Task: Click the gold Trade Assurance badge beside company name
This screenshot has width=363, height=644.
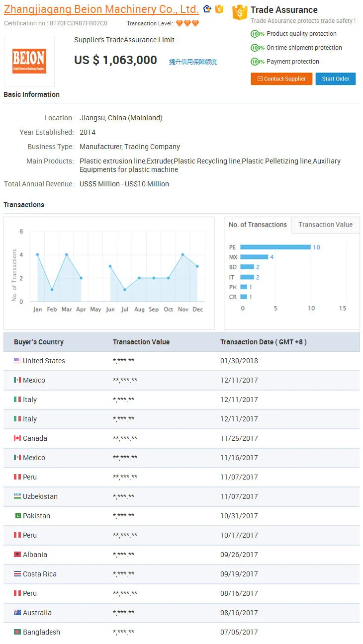Action: (219, 9)
